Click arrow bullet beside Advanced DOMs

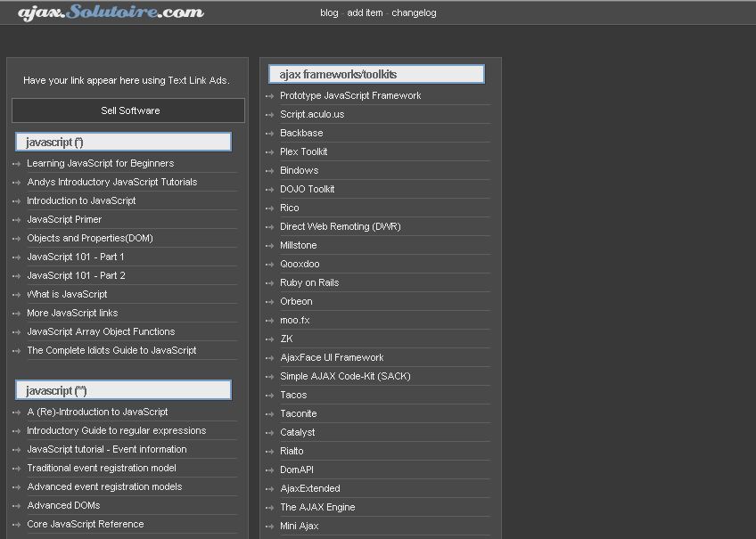coord(16,506)
